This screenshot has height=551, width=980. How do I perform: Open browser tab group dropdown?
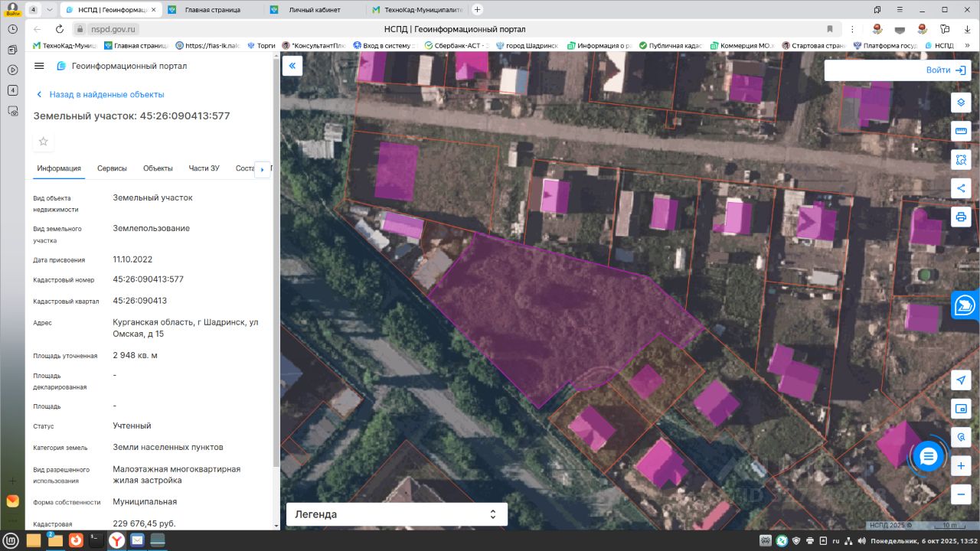pyautogui.click(x=50, y=10)
